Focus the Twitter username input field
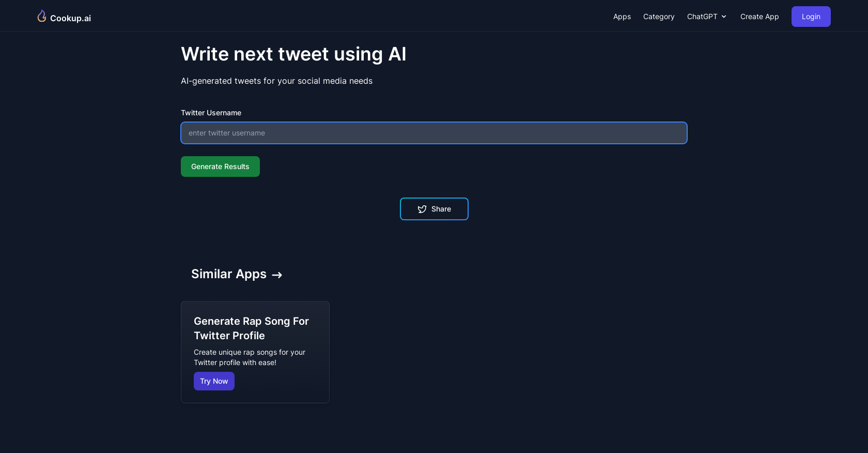The height and width of the screenshot is (453, 868). pos(434,133)
